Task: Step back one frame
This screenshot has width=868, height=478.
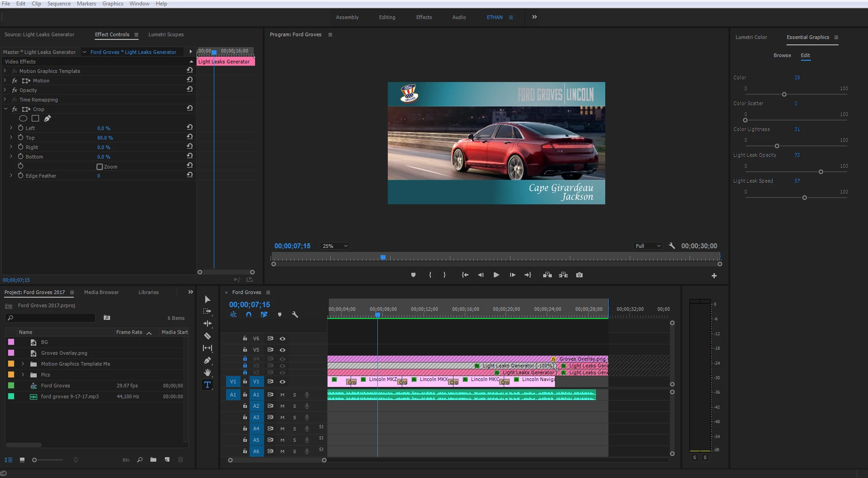Action: click(481, 275)
